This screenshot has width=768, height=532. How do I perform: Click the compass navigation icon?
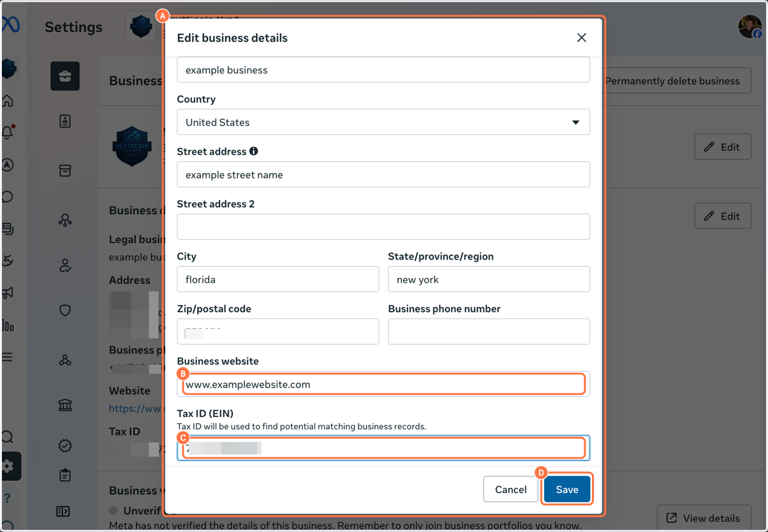click(8, 165)
